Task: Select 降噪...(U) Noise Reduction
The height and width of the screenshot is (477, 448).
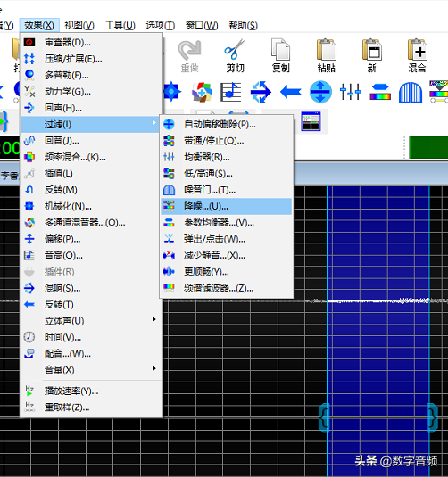Action: click(226, 207)
